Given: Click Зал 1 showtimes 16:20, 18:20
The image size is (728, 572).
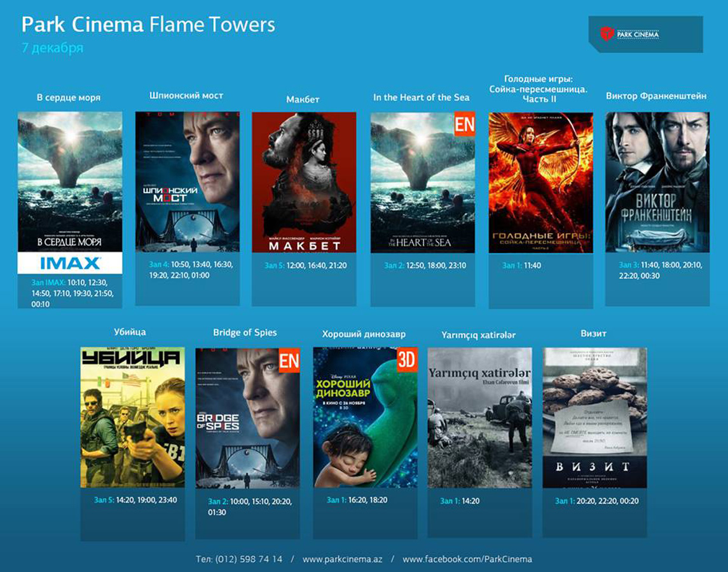Looking at the screenshot, I should click(x=357, y=500).
